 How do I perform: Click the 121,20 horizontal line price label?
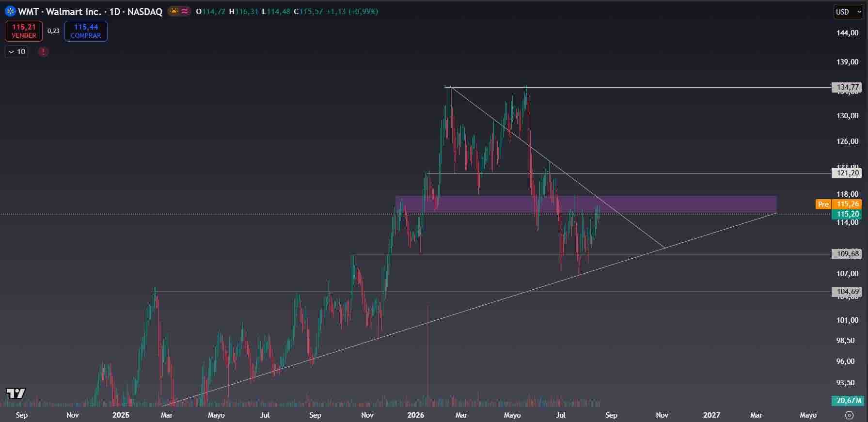[x=847, y=173]
